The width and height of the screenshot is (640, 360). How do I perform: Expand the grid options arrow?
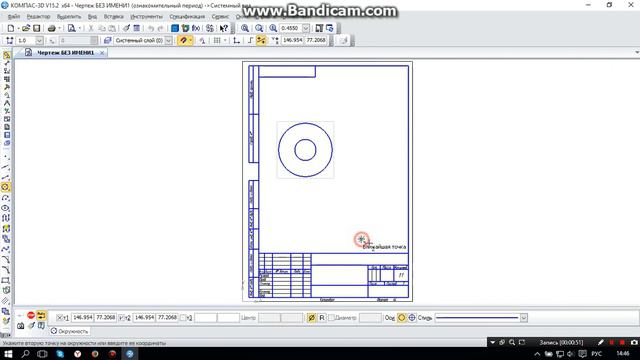(x=224, y=40)
